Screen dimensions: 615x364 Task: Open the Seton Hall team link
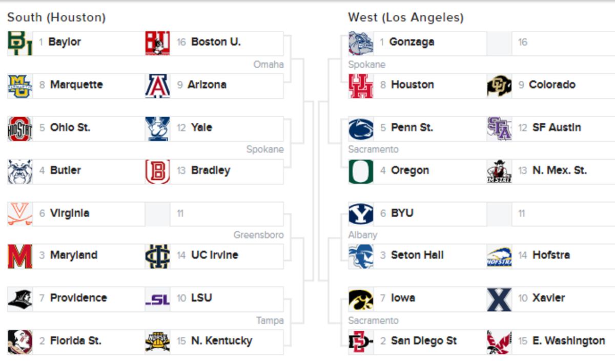(x=417, y=255)
